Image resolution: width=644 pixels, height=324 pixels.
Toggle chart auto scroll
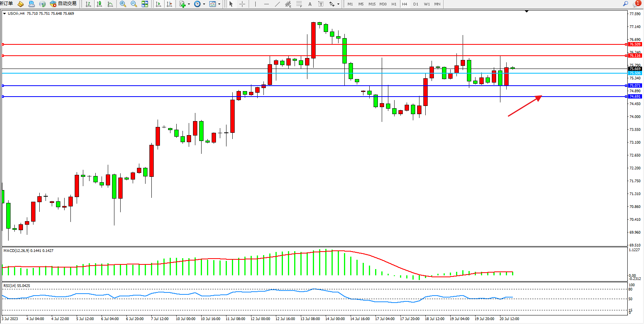(x=158, y=4)
